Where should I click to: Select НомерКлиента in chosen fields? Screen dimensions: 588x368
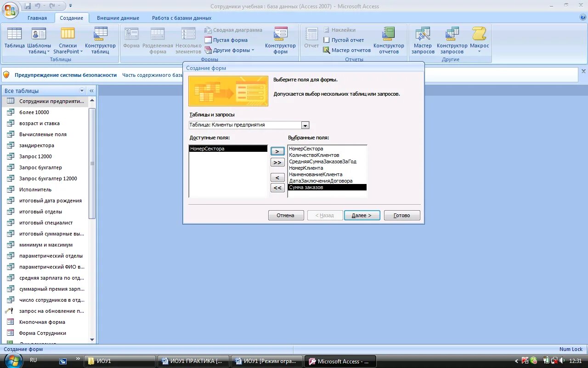click(x=327, y=168)
